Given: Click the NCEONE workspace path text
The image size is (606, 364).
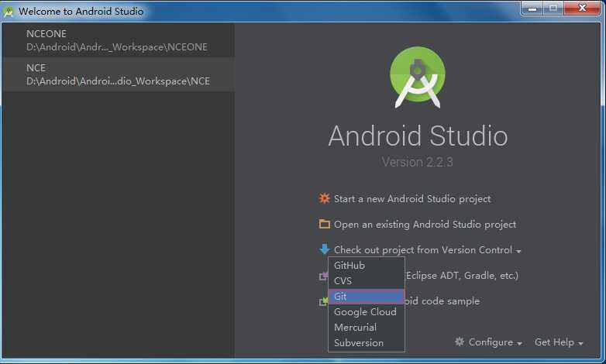Looking at the screenshot, I should 117,47.
